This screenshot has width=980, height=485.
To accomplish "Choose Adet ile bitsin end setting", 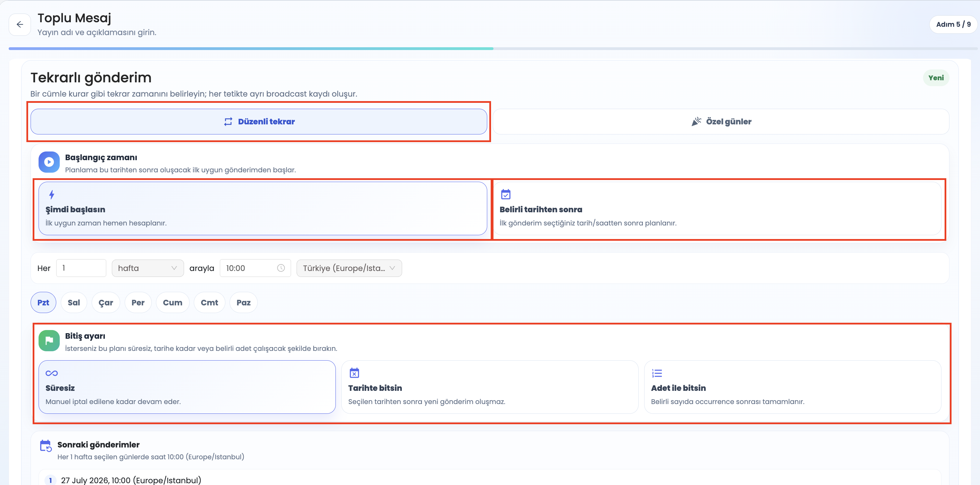I will click(792, 387).
